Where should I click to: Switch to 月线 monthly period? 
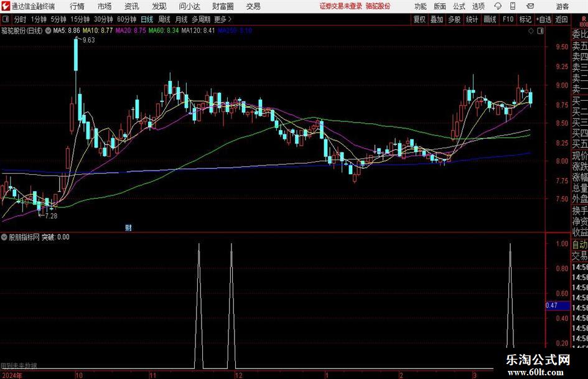click(x=182, y=19)
